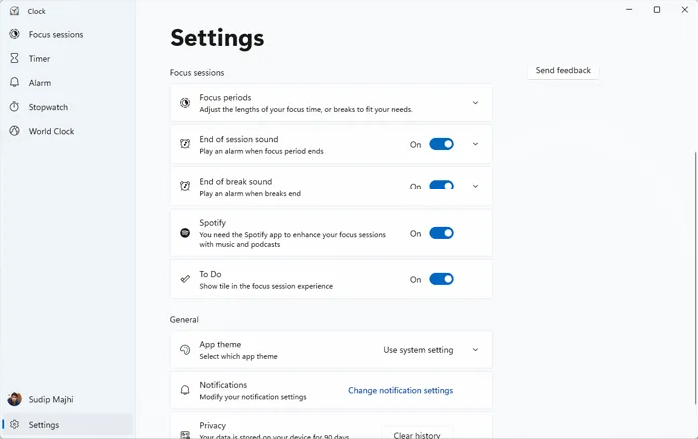Viewport: 698px width, 439px height.
Task: Click the Settings gear icon
Action: click(x=15, y=425)
